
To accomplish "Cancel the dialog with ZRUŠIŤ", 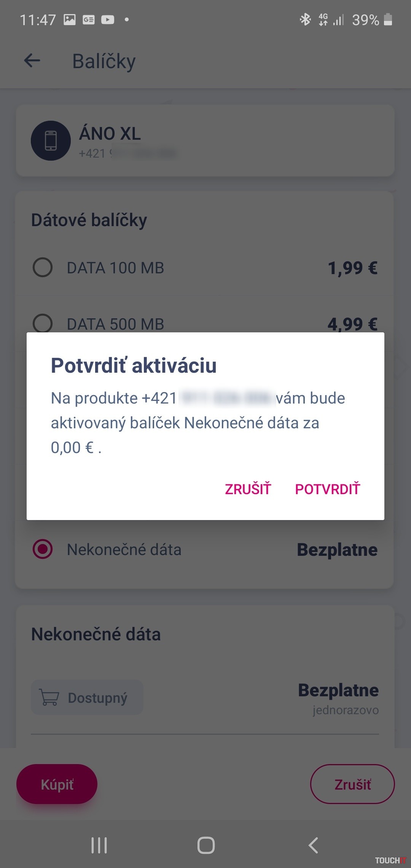I will click(248, 489).
